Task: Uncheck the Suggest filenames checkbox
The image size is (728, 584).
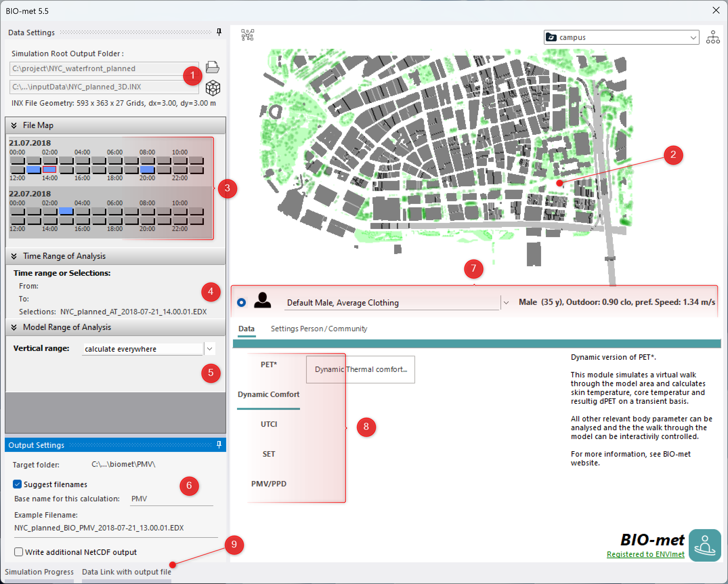Action: pos(18,484)
